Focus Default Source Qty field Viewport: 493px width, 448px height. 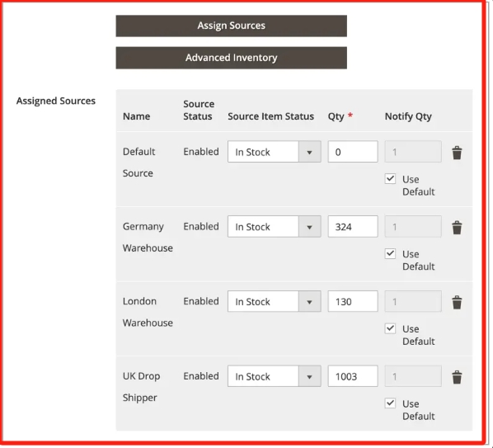[x=353, y=152]
